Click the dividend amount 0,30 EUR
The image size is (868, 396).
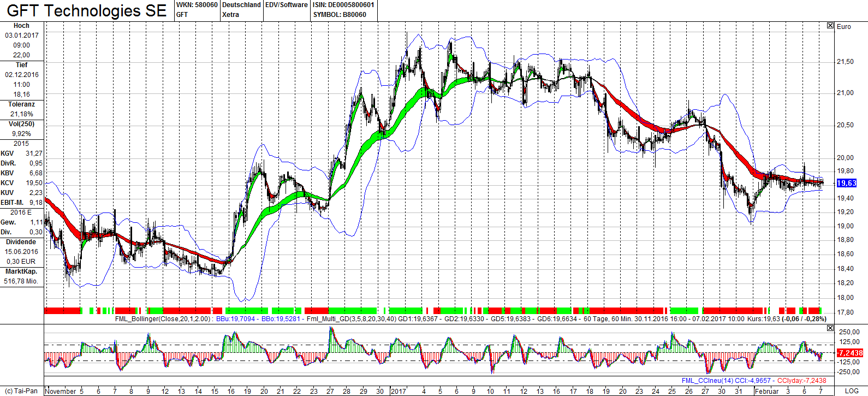pyautogui.click(x=22, y=262)
